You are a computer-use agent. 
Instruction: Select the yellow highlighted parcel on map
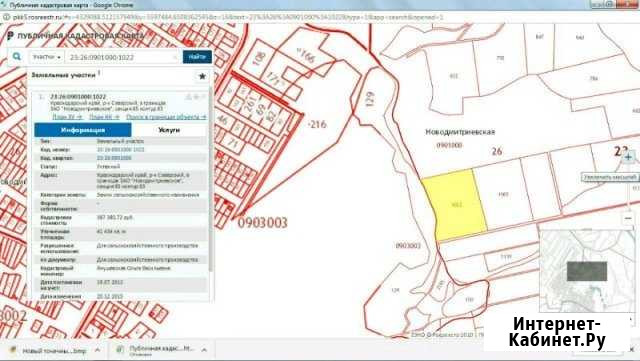(x=456, y=205)
